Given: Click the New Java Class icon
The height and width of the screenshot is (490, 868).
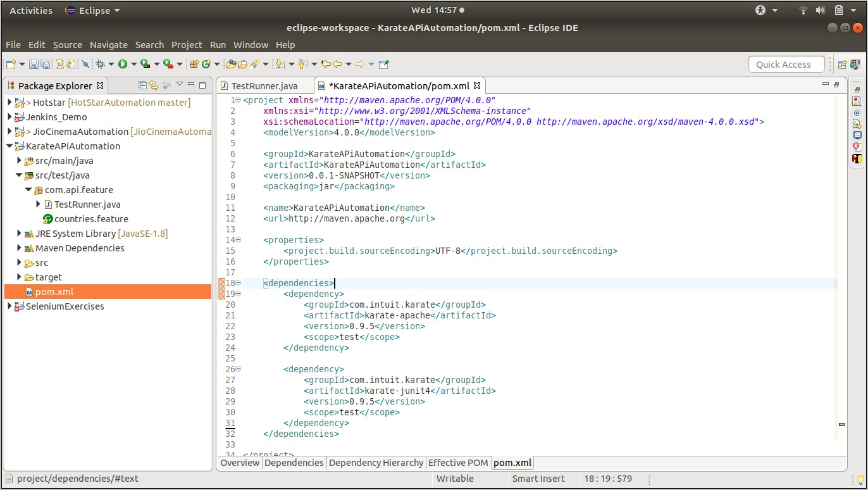Looking at the screenshot, I should 206,64.
